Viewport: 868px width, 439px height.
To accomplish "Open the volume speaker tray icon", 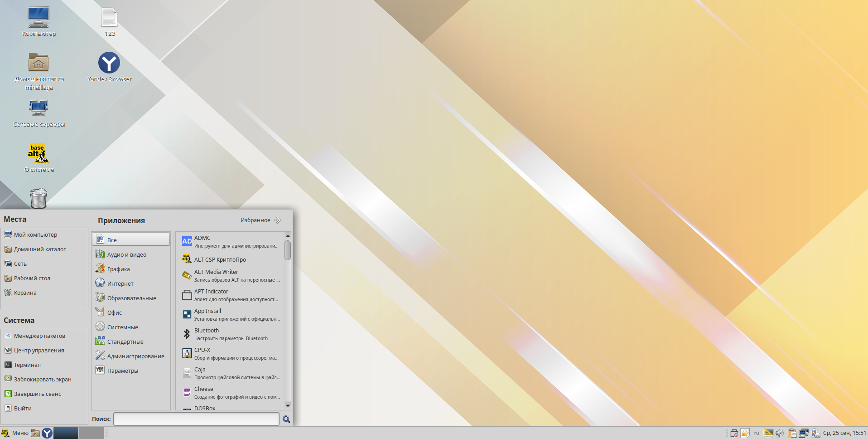I will [x=780, y=433].
